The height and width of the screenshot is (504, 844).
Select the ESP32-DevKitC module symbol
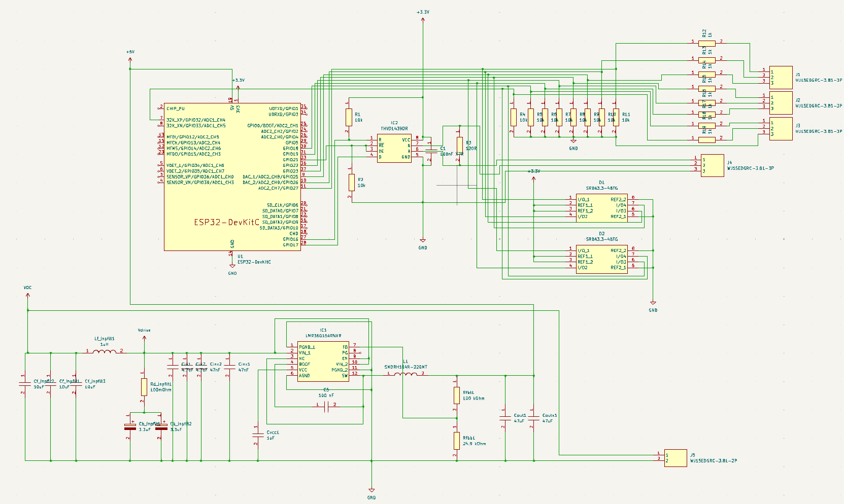click(232, 176)
